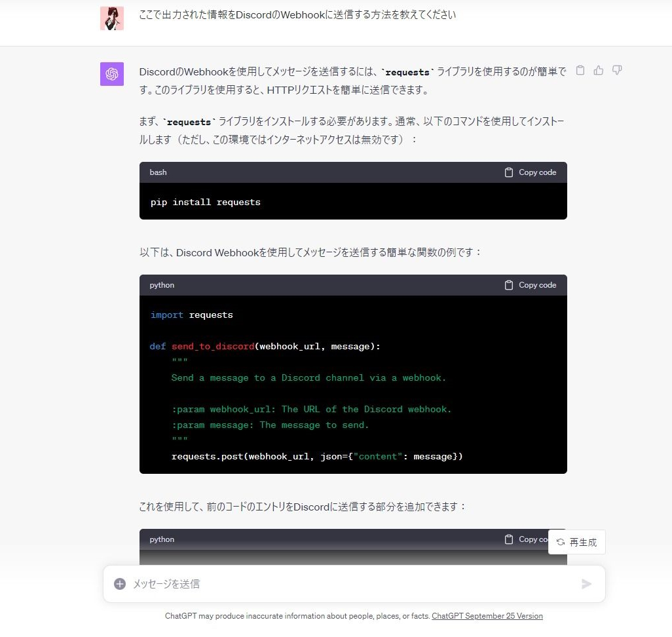
Task: Click the circular regenerate arrow icon
Action: pos(560,542)
